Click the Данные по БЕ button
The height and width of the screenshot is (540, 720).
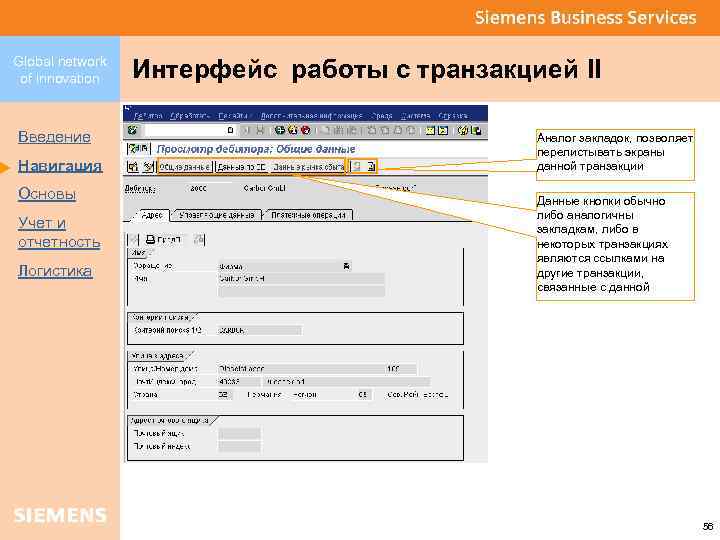242,167
